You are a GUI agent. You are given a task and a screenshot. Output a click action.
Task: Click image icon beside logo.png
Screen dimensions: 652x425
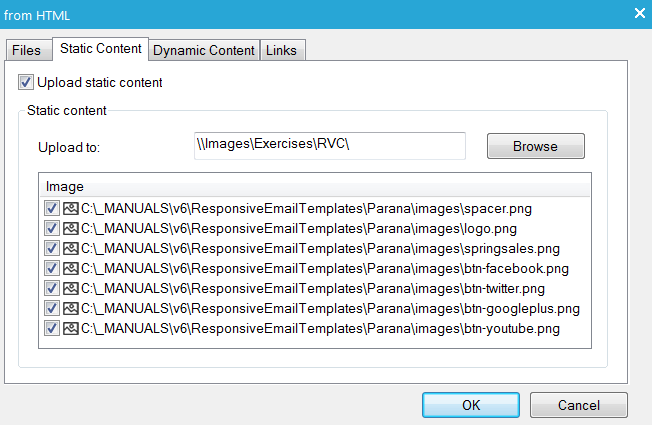tap(71, 228)
